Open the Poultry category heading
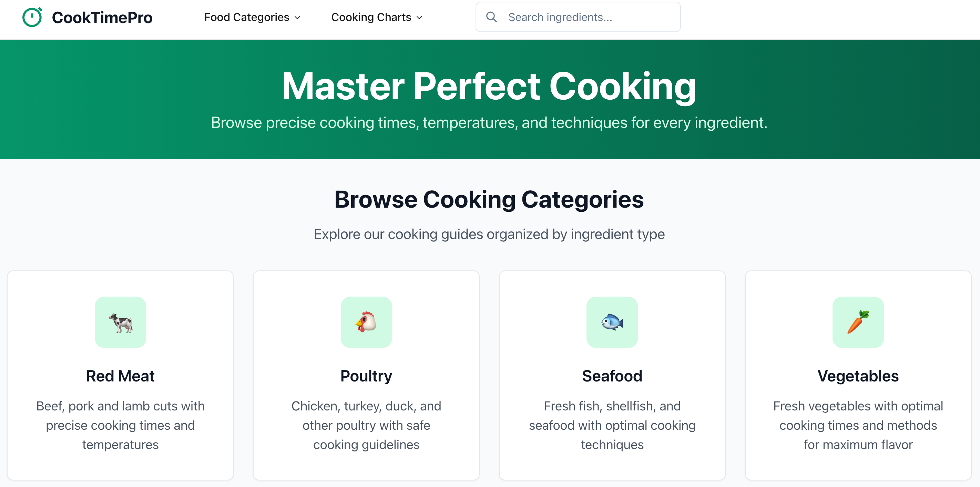 click(366, 376)
